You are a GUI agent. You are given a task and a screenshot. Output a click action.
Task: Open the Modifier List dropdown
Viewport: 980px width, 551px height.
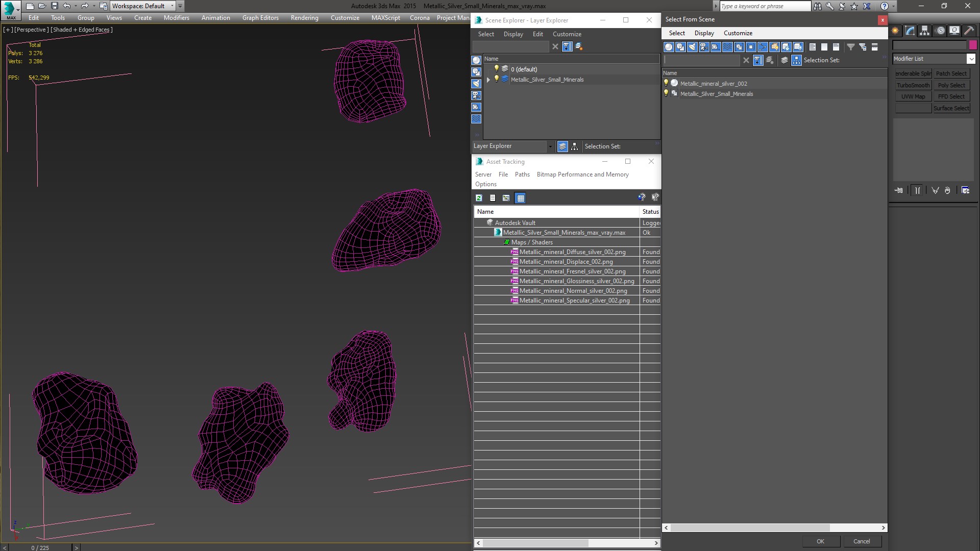pyautogui.click(x=971, y=59)
